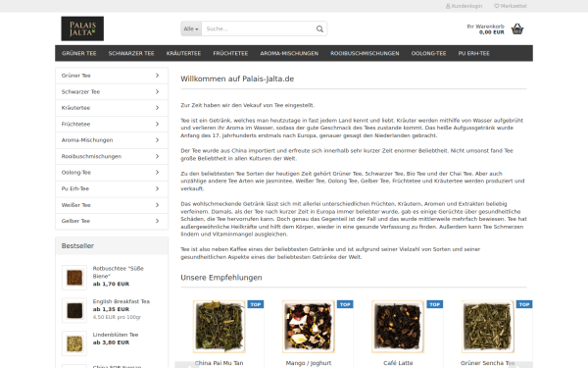
Task: Click Lindenblüten Tee product name
Action: pyautogui.click(x=116, y=335)
